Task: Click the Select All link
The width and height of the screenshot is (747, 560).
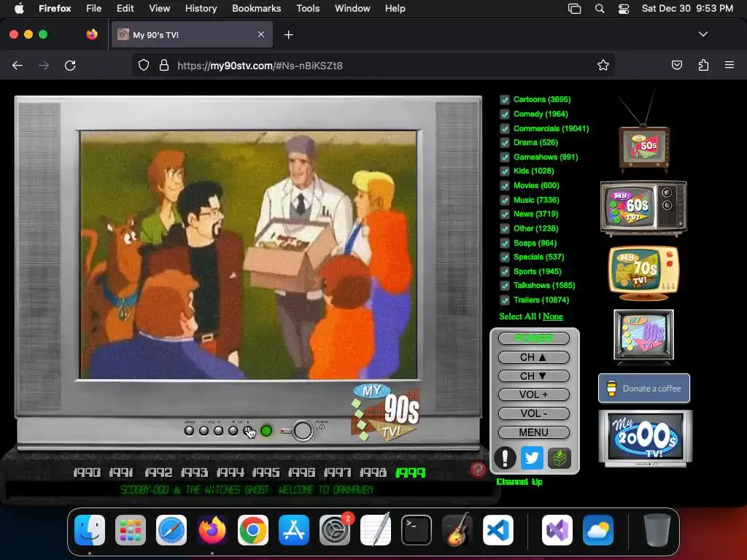Action: pos(517,316)
